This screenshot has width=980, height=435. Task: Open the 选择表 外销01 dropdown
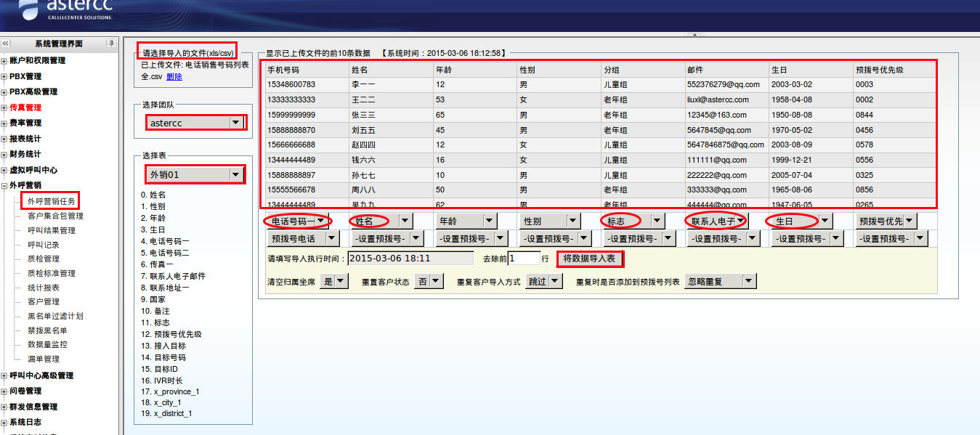coord(195,174)
